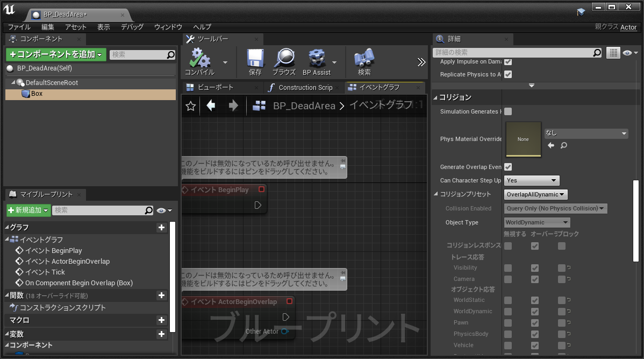The image size is (644, 359).
Task: Click the 詳細の検索 field
Action: click(x=513, y=52)
